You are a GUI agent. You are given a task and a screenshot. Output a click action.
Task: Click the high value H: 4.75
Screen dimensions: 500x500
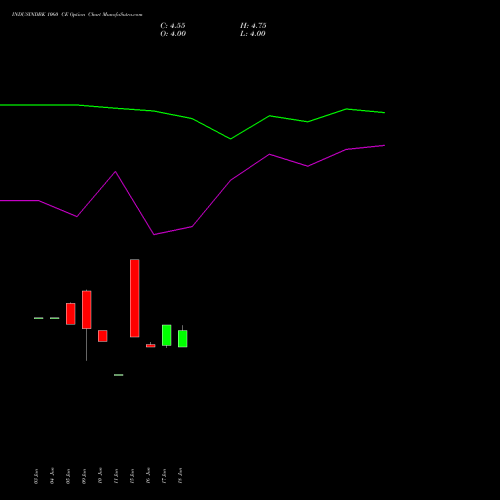253,26
